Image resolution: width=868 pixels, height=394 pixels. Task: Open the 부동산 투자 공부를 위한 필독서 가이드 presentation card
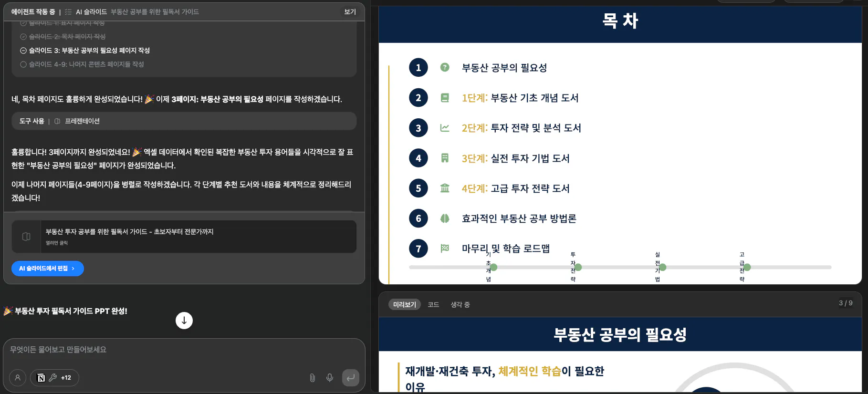(x=184, y=237)
